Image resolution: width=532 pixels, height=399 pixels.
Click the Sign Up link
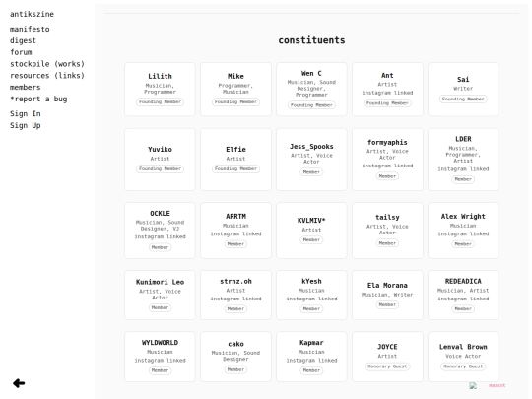coord(25,125)
